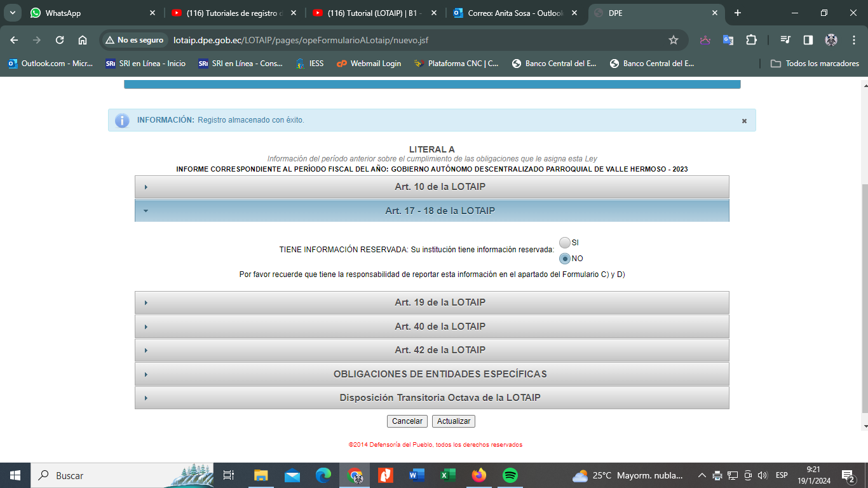This screenshot has width=868, height=488.
Task: Select NO for información reservada
Action: [565, 259]
